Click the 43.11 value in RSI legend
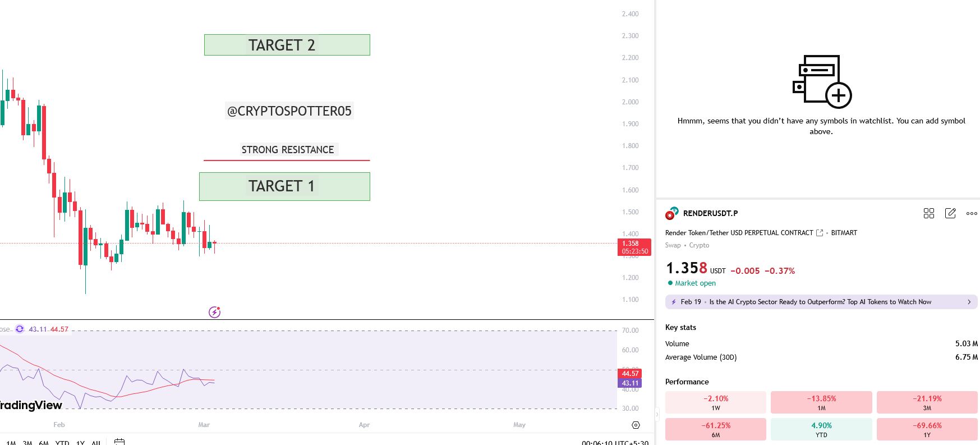Viewport: 980px width, 445px height. (38, 329)
